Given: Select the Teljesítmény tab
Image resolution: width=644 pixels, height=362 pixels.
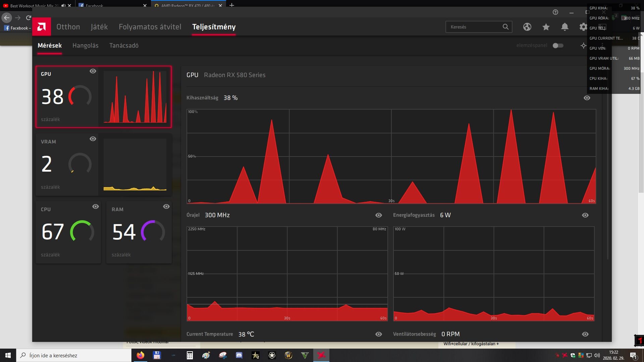Looking at the screenshot, I should [214, 27].
